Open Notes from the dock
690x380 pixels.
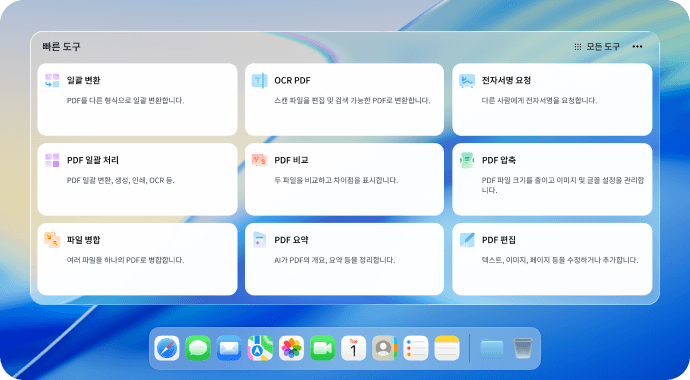tap(447, 348)
